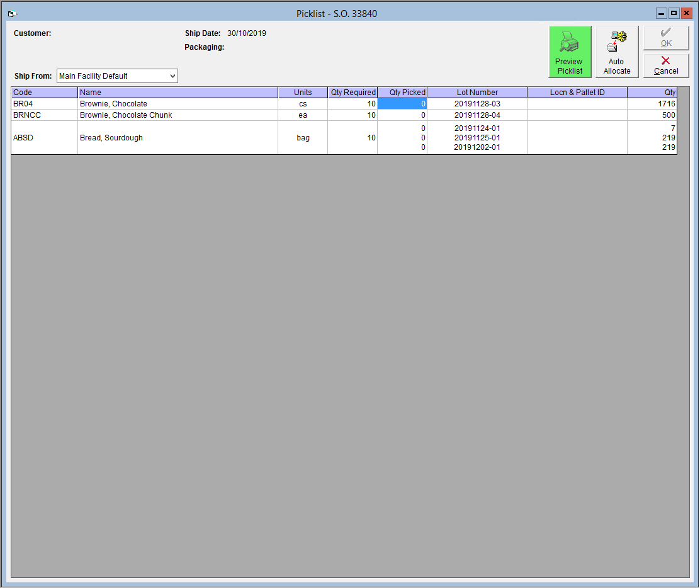Select the BR04 code cell

coord(44,104)
